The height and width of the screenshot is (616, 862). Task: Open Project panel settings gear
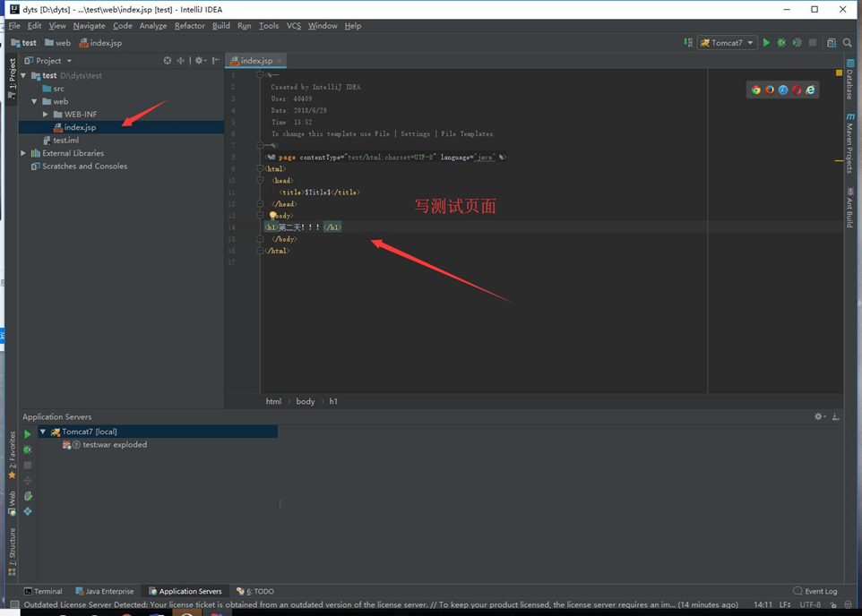[200, 61]
